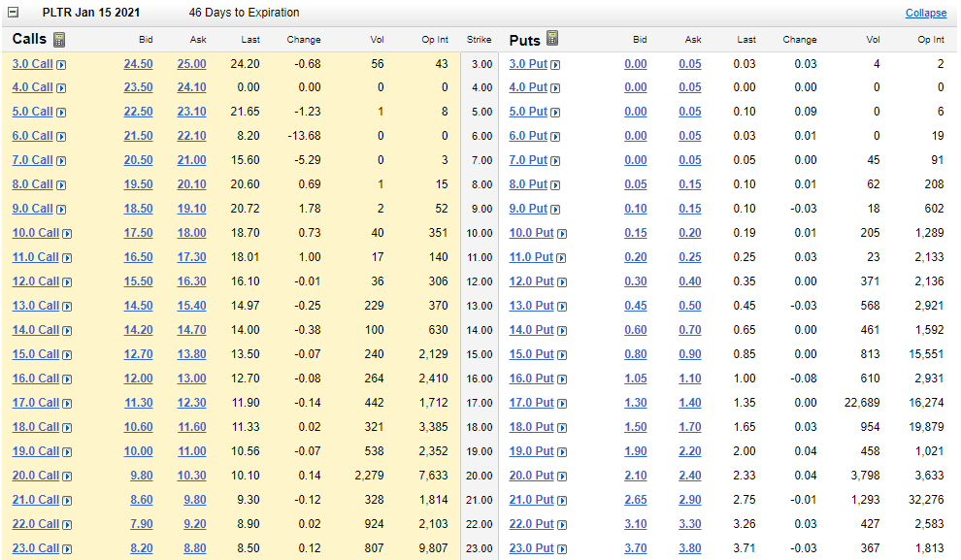Click the 20.0 Call bid price 9.80

point(142,476)
